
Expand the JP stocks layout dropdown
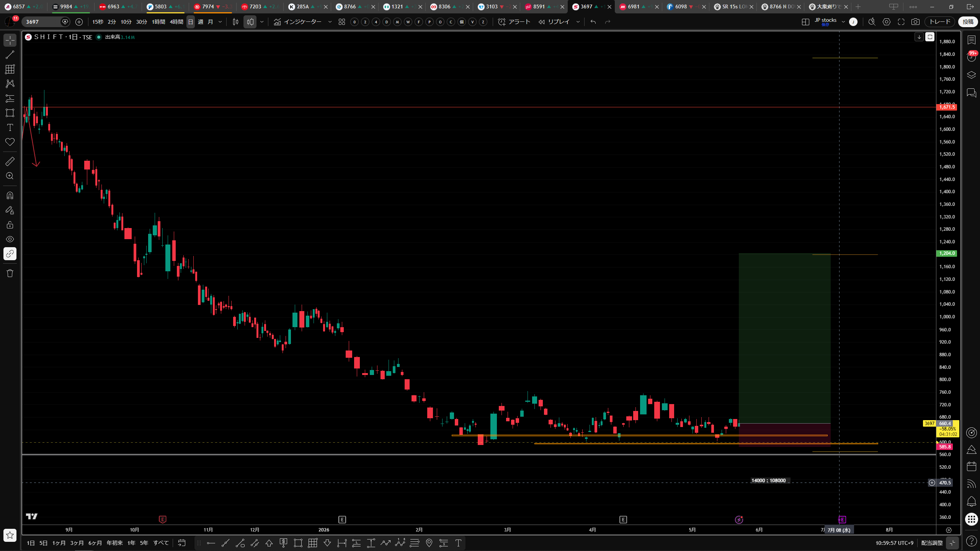pyautogui.click(x=843, y=22)
